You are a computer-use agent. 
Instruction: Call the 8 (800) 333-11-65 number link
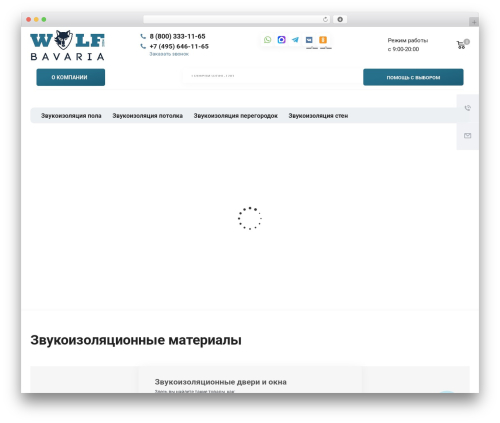[x=177, y=36]
